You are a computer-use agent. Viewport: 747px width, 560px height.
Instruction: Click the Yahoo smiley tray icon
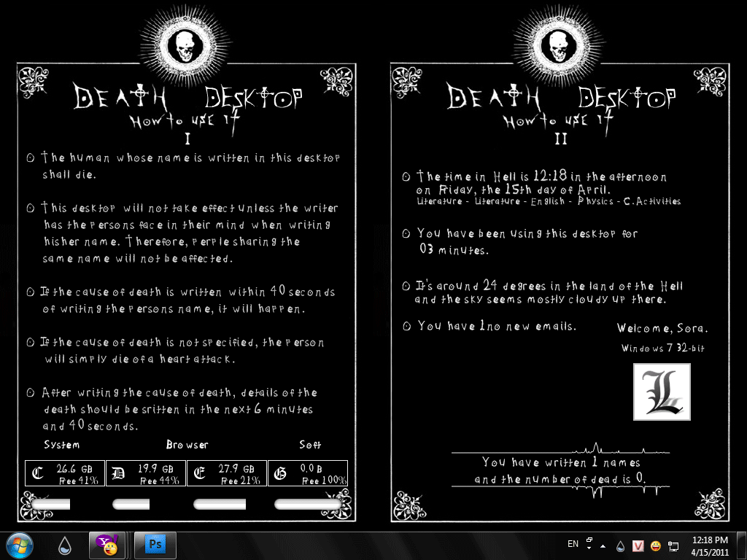[656, 545]
